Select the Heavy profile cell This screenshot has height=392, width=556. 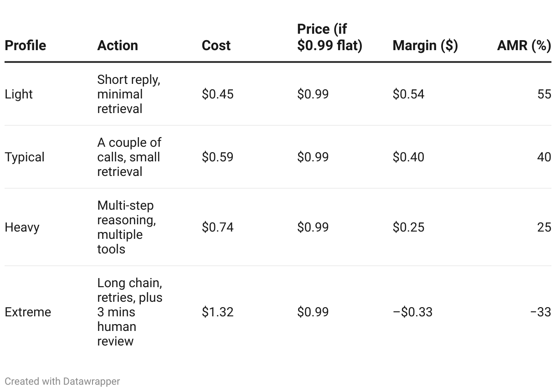pyautogui.click(x=22, y=227)
